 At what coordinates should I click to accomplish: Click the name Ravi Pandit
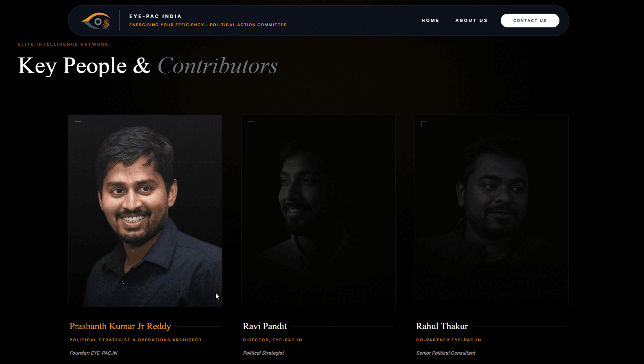[265, 326]
